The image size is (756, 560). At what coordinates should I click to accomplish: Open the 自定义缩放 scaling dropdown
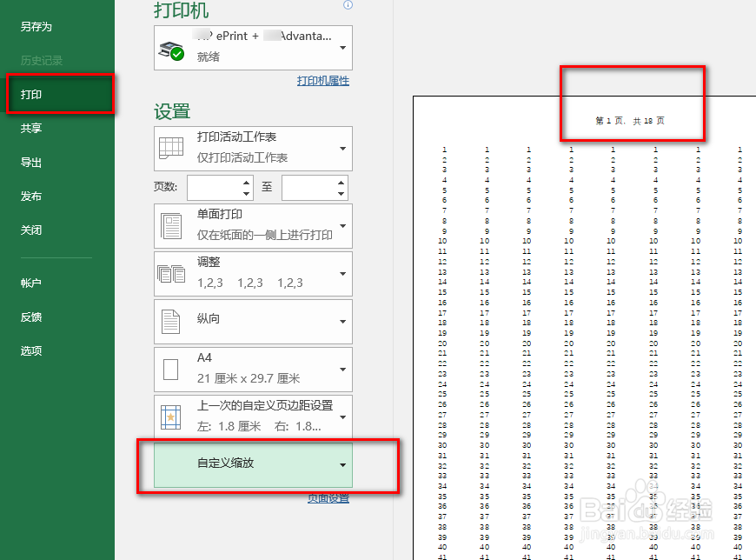click(342, 463)
